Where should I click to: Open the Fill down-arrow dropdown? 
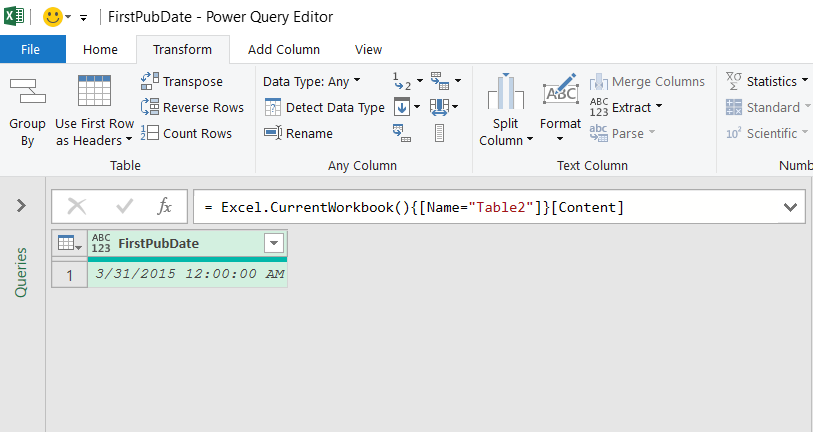click(x=407, y=107)
